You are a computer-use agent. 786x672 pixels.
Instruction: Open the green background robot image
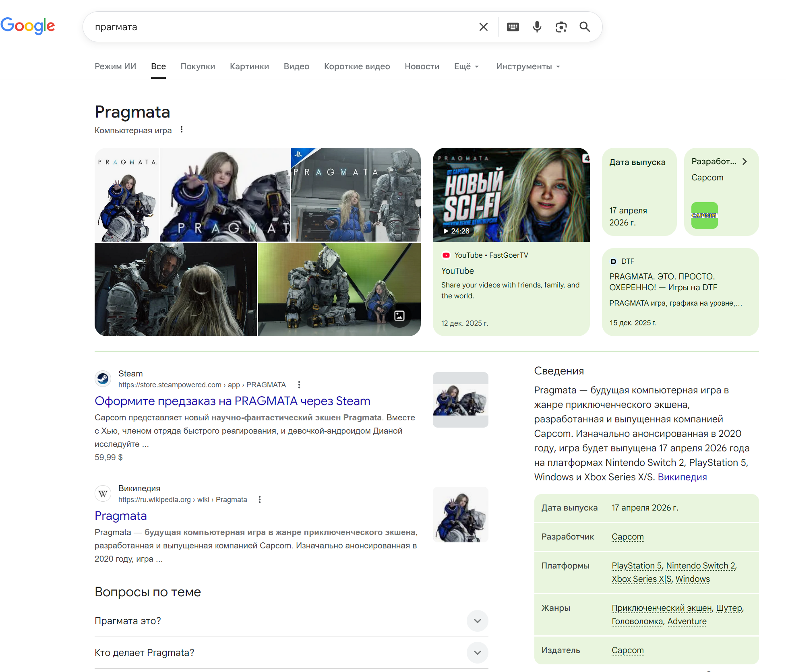click(339, 289)
